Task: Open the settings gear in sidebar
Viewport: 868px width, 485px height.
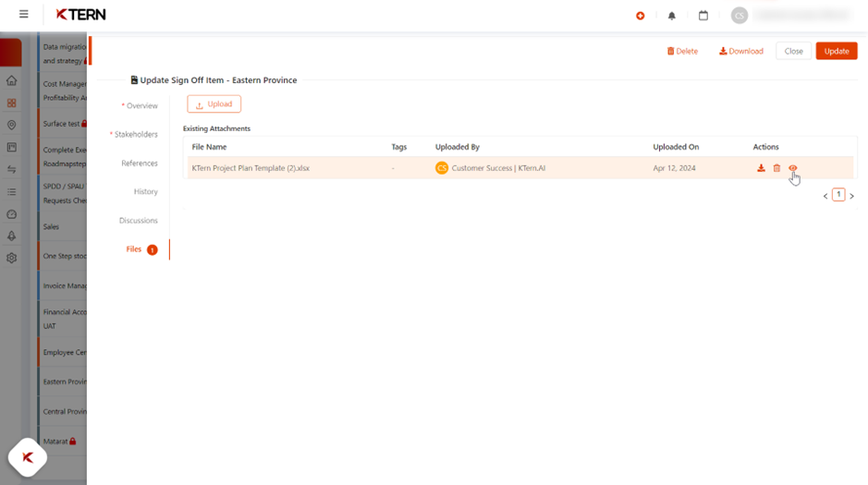Action: (x=11, y=258)
